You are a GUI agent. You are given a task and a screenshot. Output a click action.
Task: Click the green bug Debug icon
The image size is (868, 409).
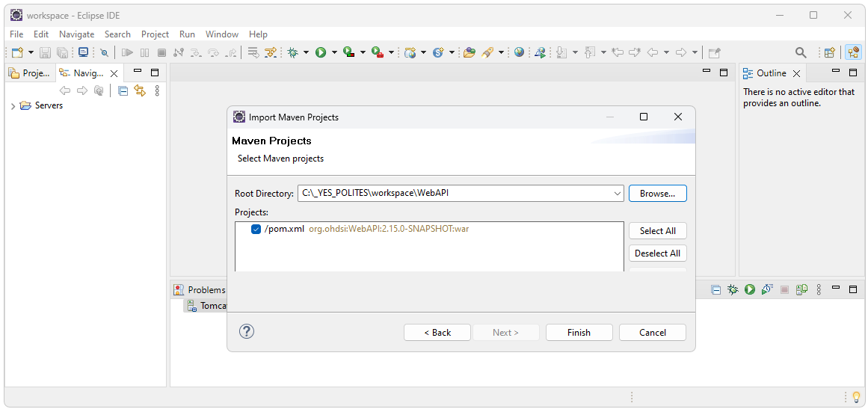tap(292, 52)
